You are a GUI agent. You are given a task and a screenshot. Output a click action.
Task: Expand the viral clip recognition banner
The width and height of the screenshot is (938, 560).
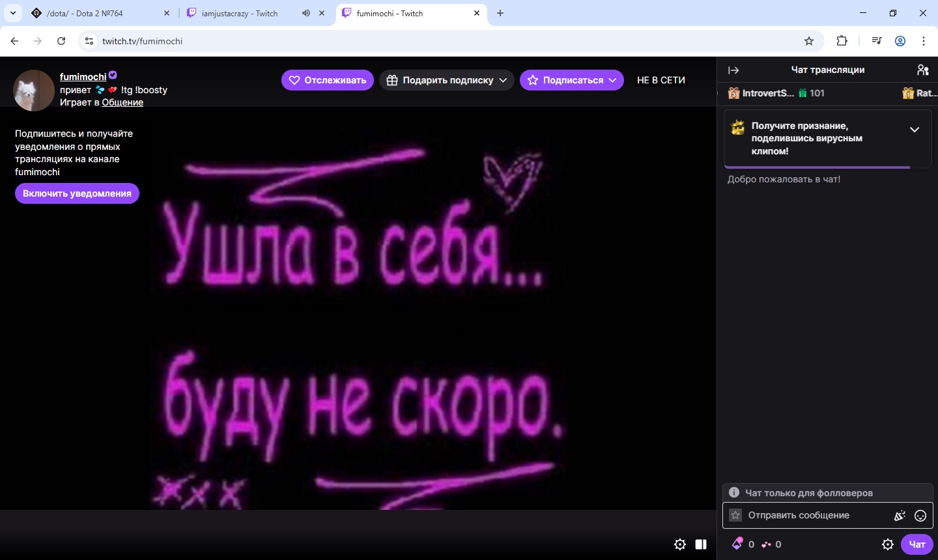(x=915, y=130)
